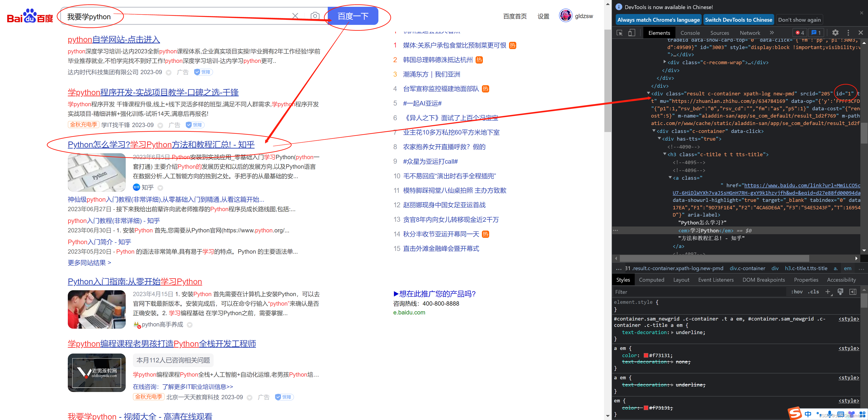Show more DevTools tabs chevron
The height and width of the screenshot is (420, 868).
pos(772,33)
